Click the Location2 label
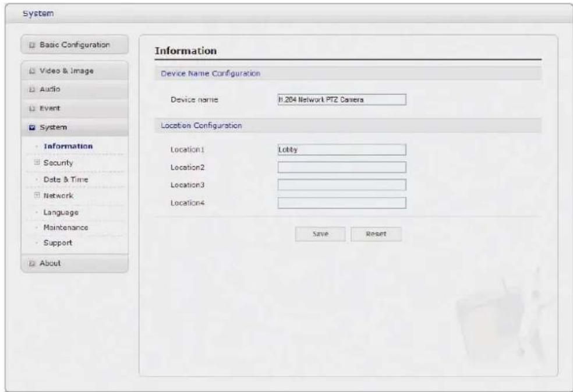The image size is (573, 392). (x=188, y=168)
